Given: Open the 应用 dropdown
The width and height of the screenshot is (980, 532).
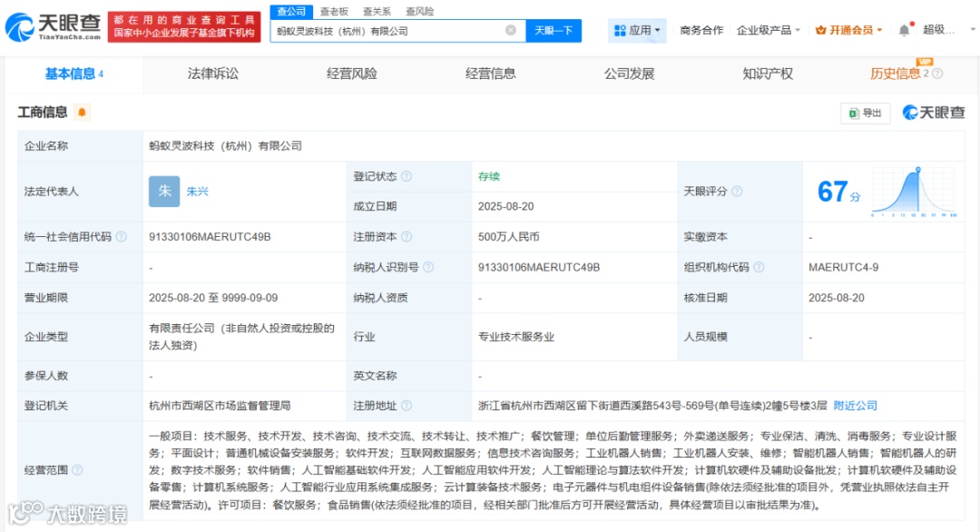Looking at the screenshot, I should 637,30.
